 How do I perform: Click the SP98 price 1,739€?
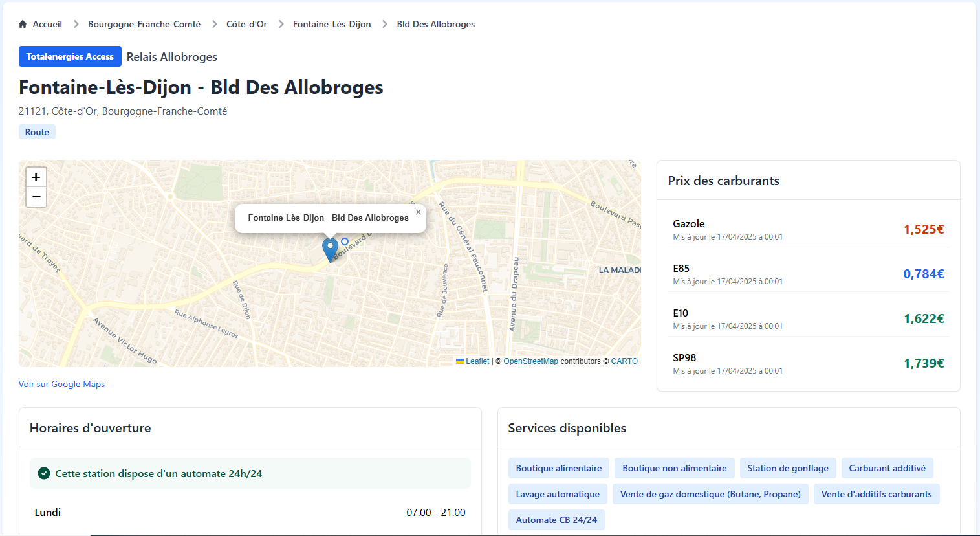pyautogui.click(x=924, y=363)
